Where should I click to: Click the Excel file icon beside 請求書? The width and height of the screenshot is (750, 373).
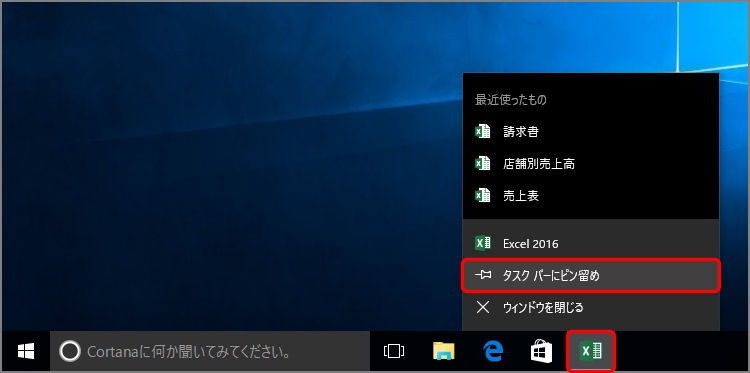pos(483,132)
